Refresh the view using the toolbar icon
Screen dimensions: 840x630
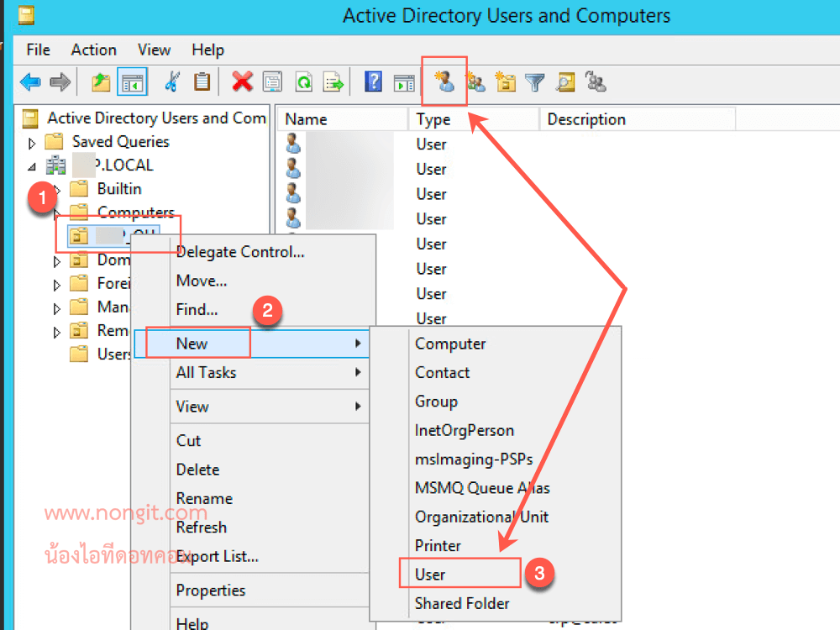coord(303,81)
